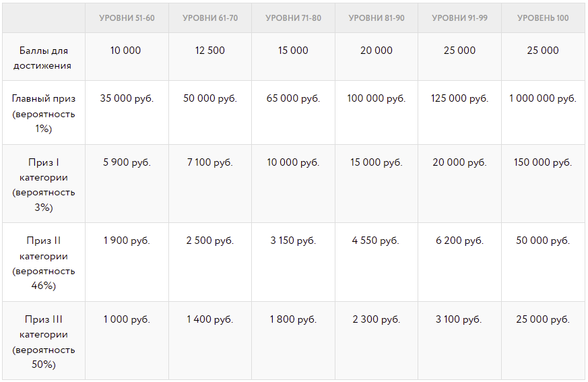Select the "УРОВНИ 81-90" column header
This screenshot has width=588, height=382.
[x=377, y=18]
